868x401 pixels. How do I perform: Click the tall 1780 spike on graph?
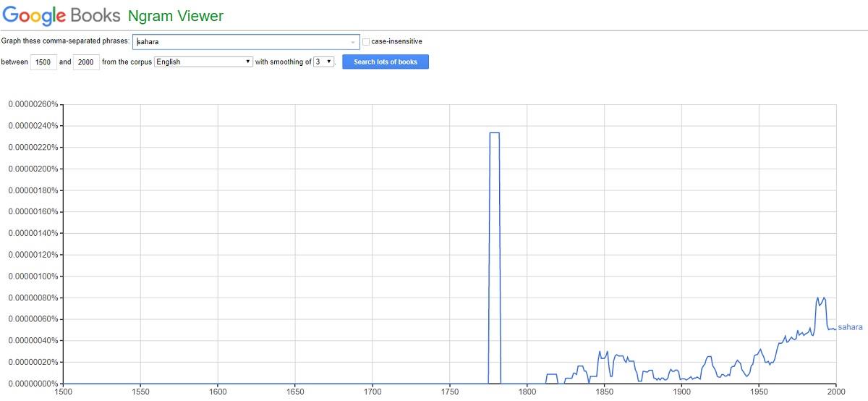click(495, 133)
